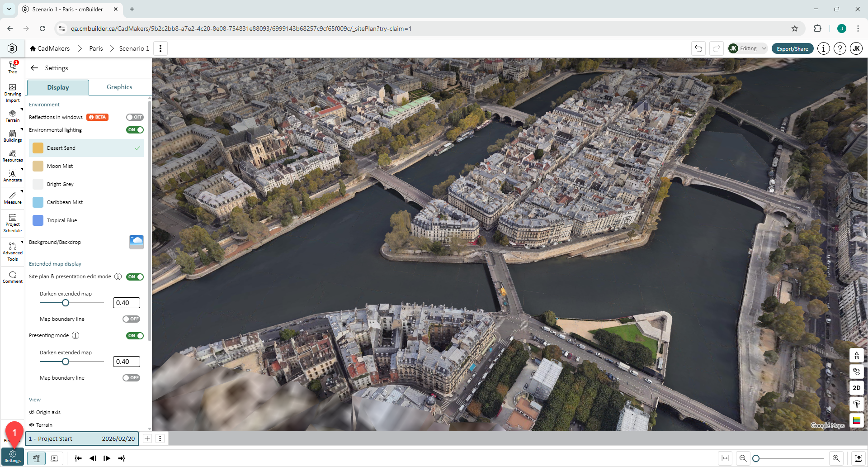The image size is (868, 467).
Task: Select Tropical Blue lighting preset
Action: click(86, 220)
